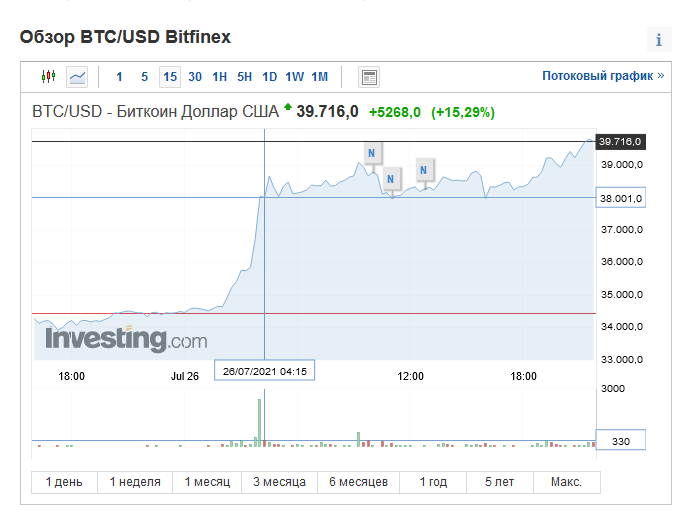Choose the 1D interval option

pos(269,77)
